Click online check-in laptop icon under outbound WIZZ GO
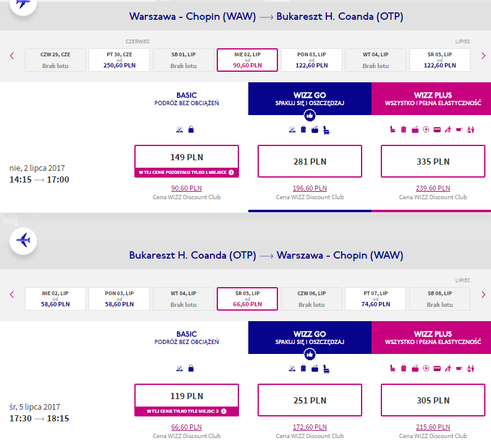Screen dimensions: 491x448 [x=292, y=129]
